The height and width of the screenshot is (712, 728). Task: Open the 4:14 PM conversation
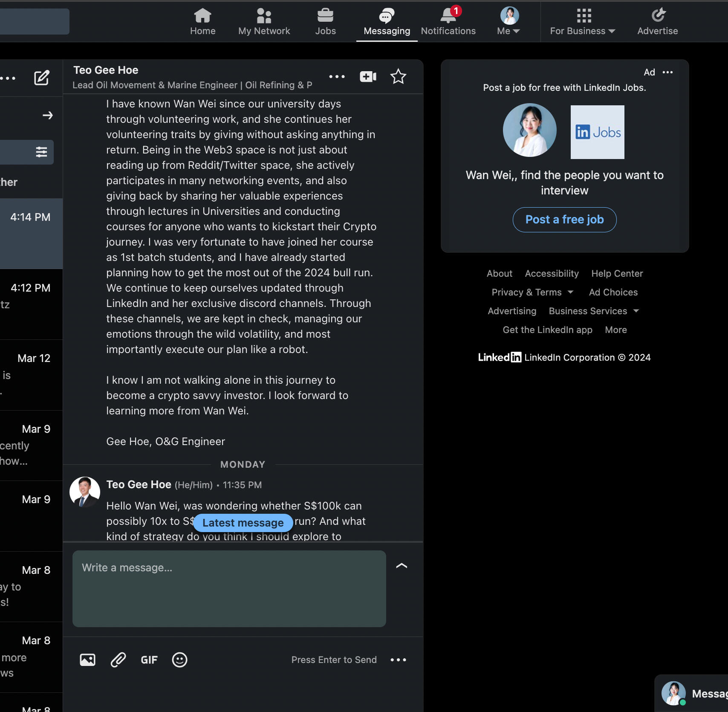point(31,234)
